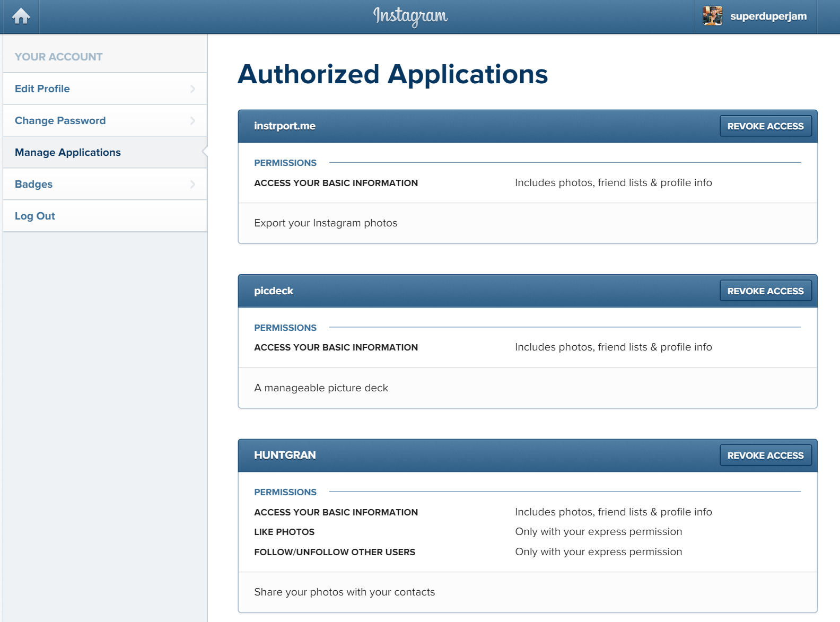Log Out from the account sidebar

tap(35, 216)
